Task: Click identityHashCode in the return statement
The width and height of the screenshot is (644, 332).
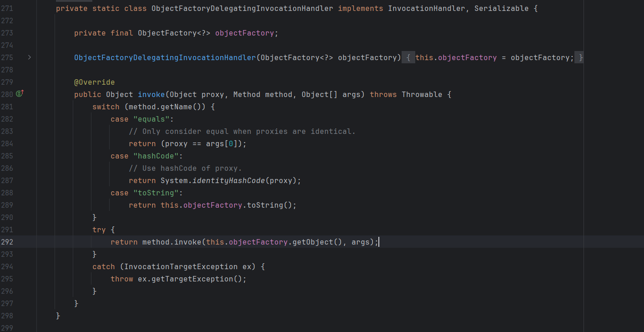Action: click(x=228, y=181)
